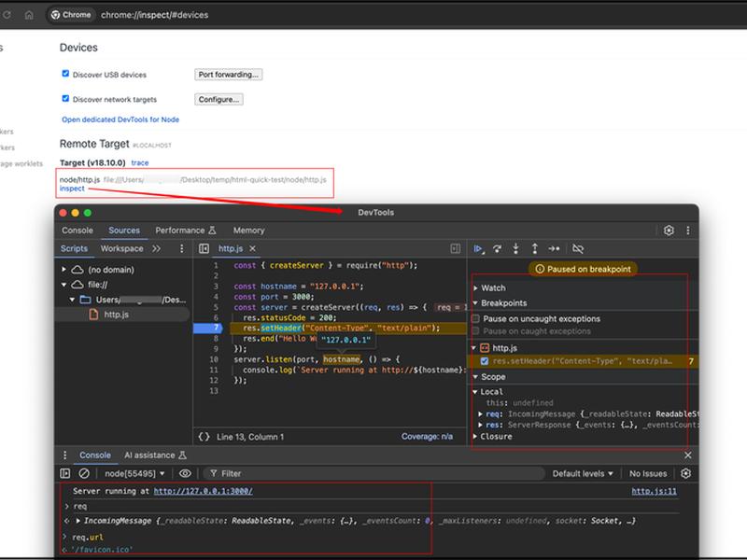Pretty print the source with braces icon

204,437
